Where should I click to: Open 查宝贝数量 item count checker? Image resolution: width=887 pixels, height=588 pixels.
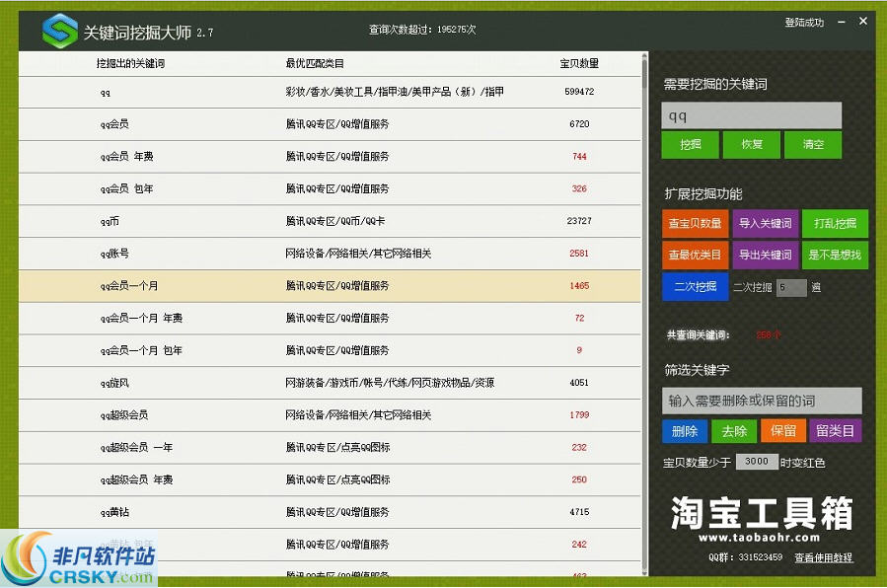(x=695, y=223)
